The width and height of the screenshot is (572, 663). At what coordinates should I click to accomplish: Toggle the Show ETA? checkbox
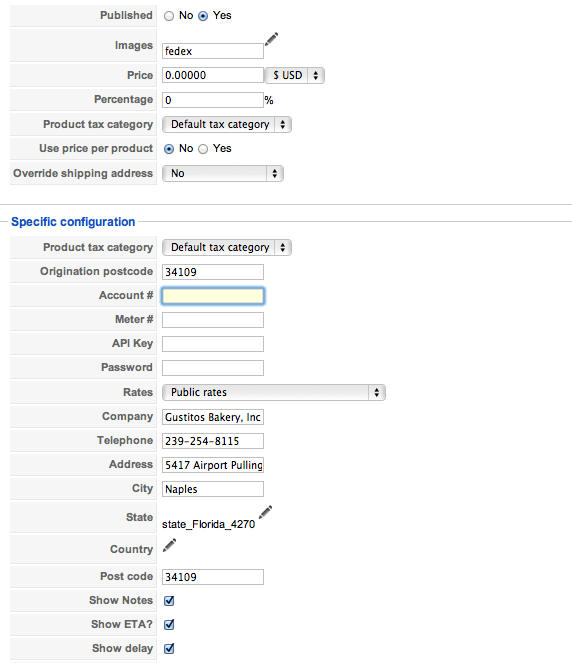(169, 624)
